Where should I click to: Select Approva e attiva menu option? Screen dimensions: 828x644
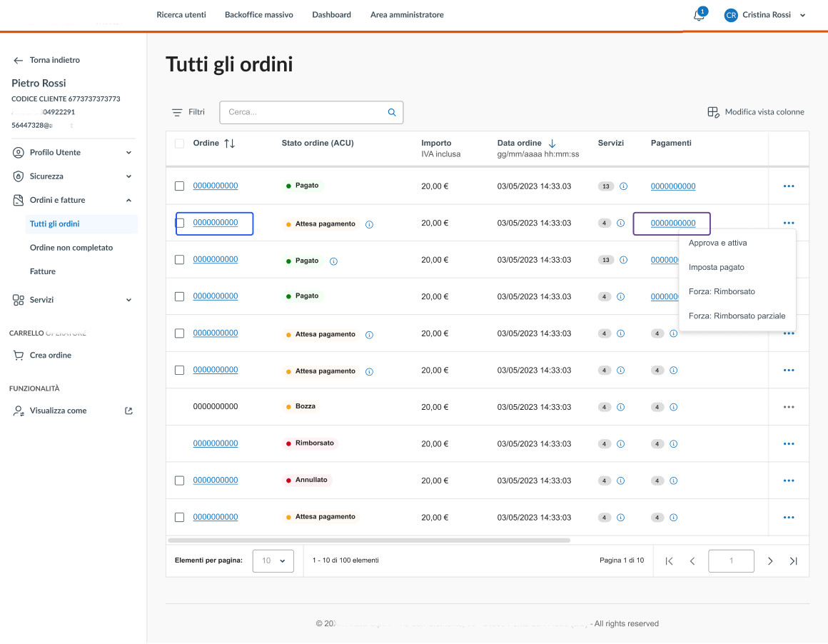pos(717,243)
